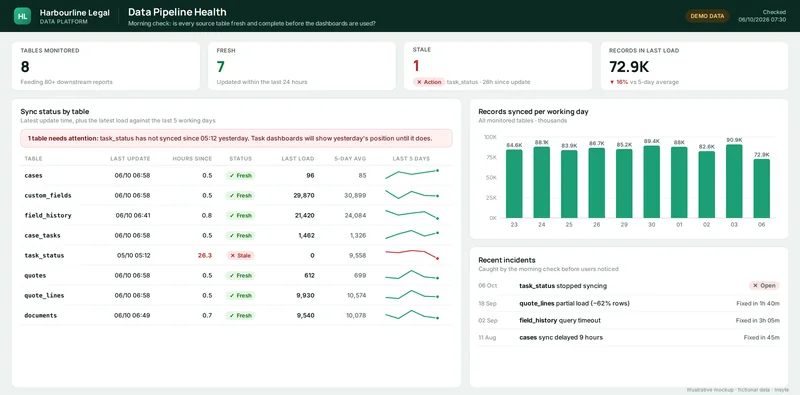The image size is (800, 395).
Task: Click the Checked 06/10/2026 07:30 timestamp
Action: click(x=762, y=16)
